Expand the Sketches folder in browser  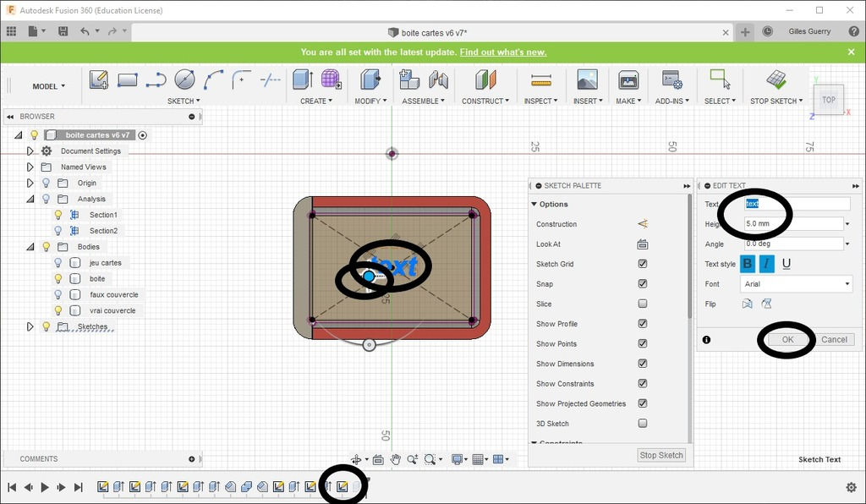click(x=30, y=326)
